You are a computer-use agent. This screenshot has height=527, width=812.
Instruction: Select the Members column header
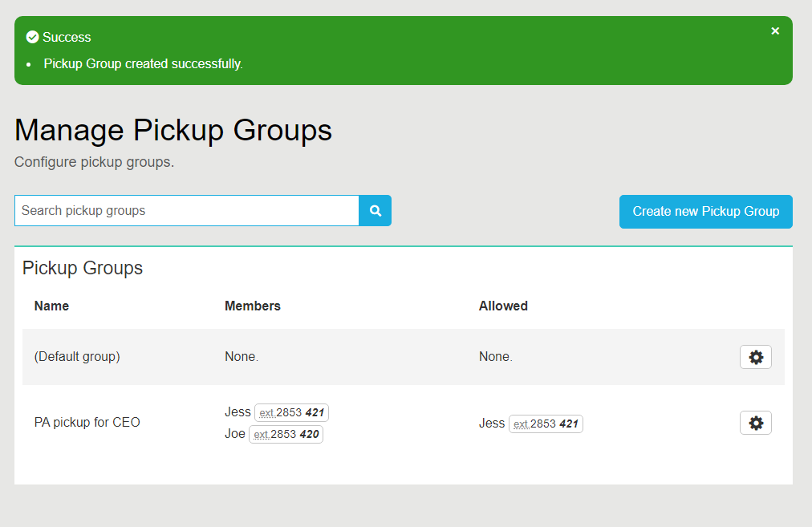coord(254,306)
